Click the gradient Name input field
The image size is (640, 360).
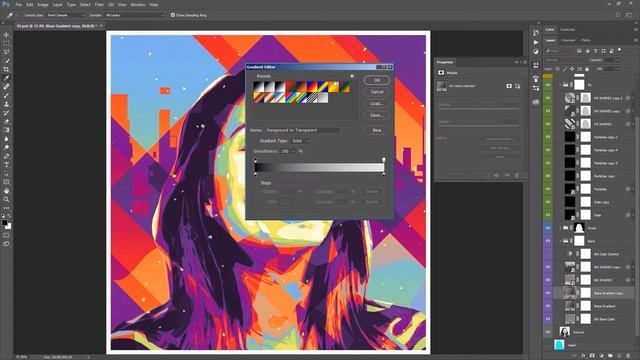[302, 130]
